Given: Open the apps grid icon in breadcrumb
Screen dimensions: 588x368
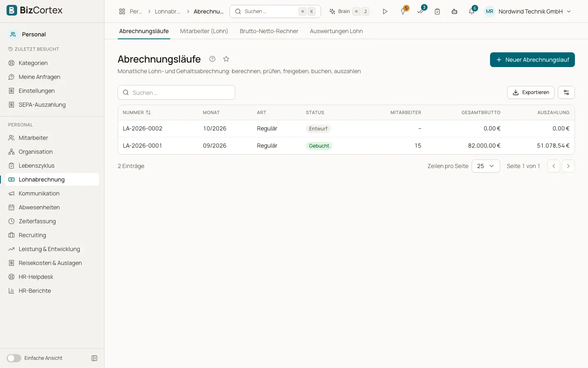Looking at the screenshot, I should 122,11.
